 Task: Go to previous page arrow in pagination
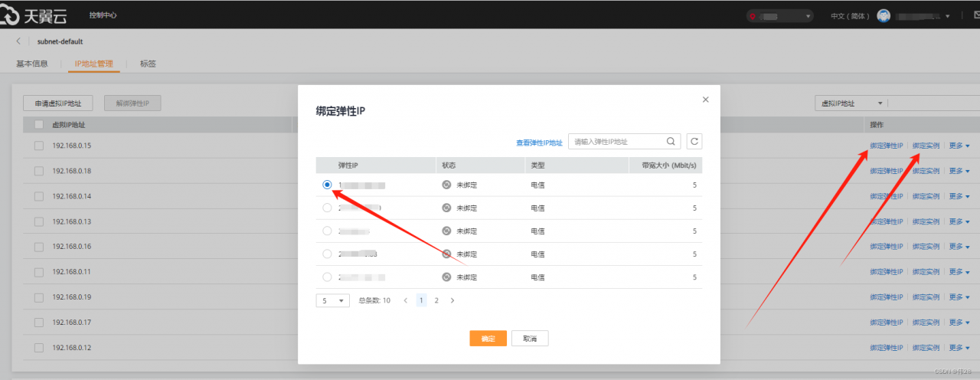pyautogui.click(x=406, y=300)
